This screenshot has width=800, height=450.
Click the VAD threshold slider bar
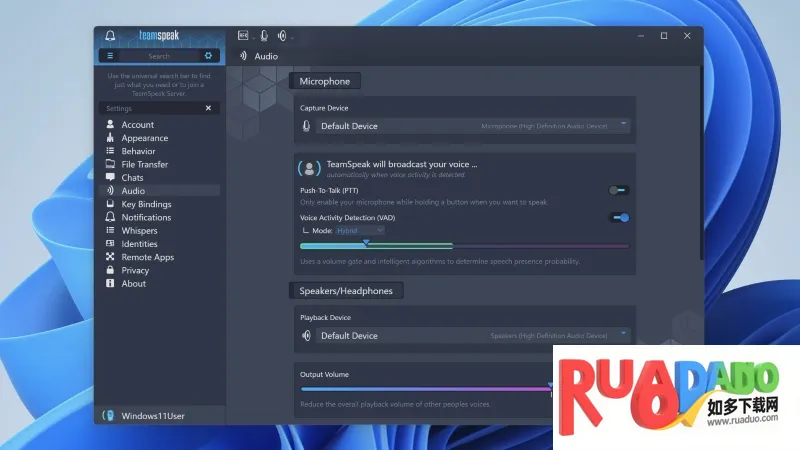[x=464, y=246]
